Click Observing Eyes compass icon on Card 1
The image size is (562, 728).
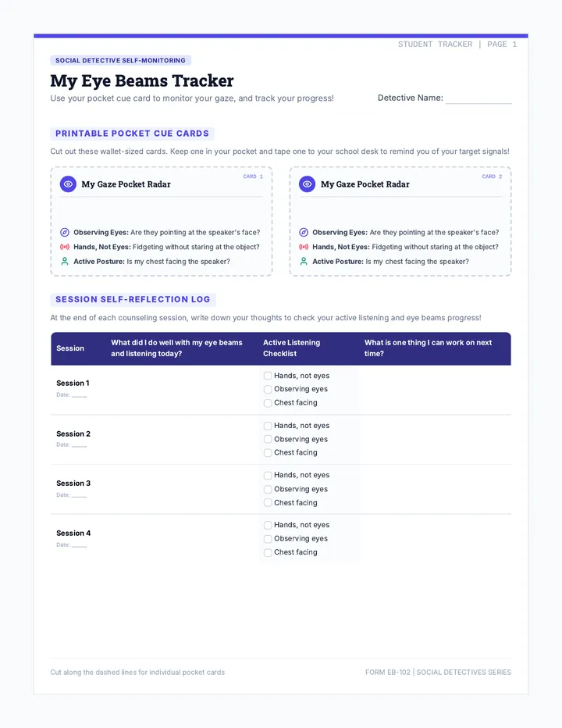pos(65,232)
